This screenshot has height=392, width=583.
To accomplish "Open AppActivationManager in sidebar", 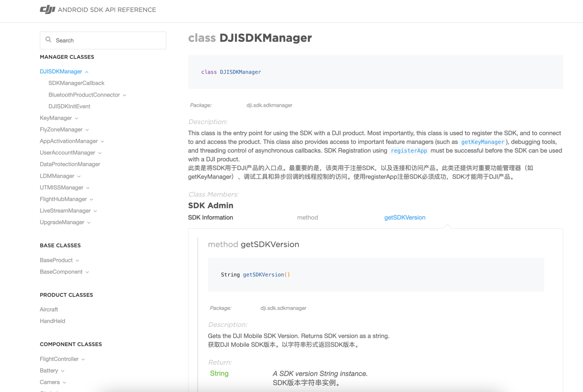I will point(69,141).
